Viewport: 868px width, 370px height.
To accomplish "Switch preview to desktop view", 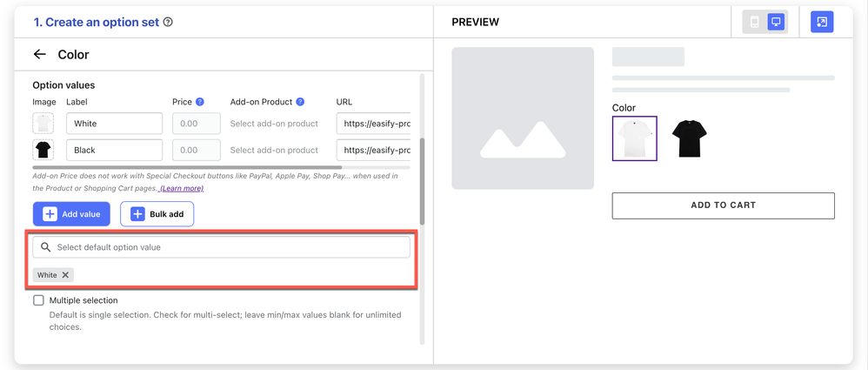I will 776,23.
